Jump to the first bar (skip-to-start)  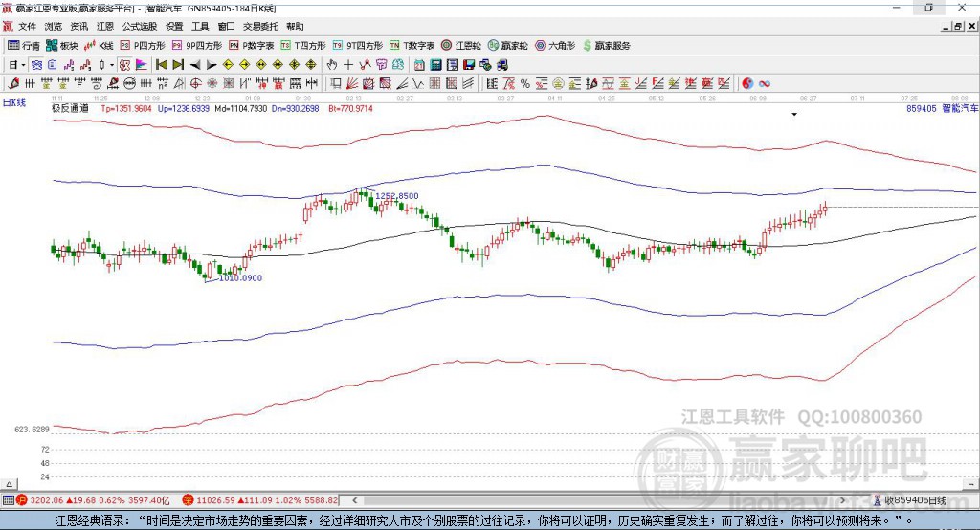tap(161, 64)
